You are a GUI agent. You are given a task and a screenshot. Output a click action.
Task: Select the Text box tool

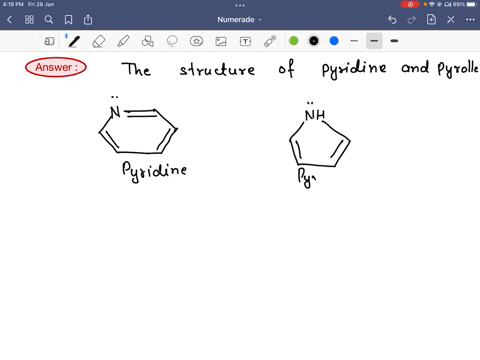click(245, 41)
